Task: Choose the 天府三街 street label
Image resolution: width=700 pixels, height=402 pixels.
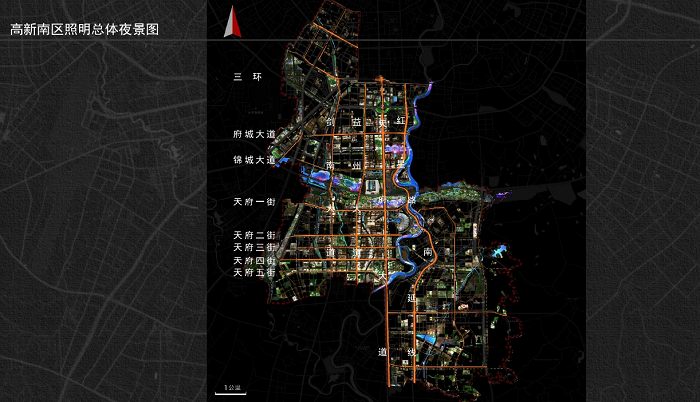Action: pyautogui.click(x=253, y=247)
